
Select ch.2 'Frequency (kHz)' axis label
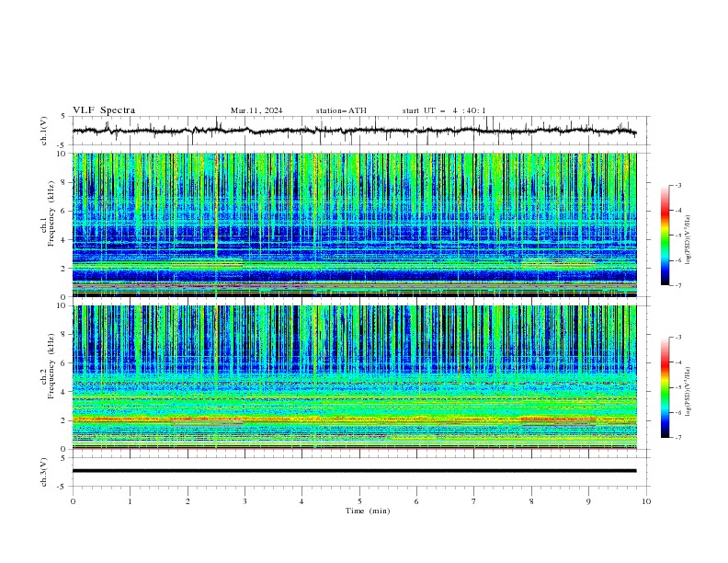click(x=51, y=365)
